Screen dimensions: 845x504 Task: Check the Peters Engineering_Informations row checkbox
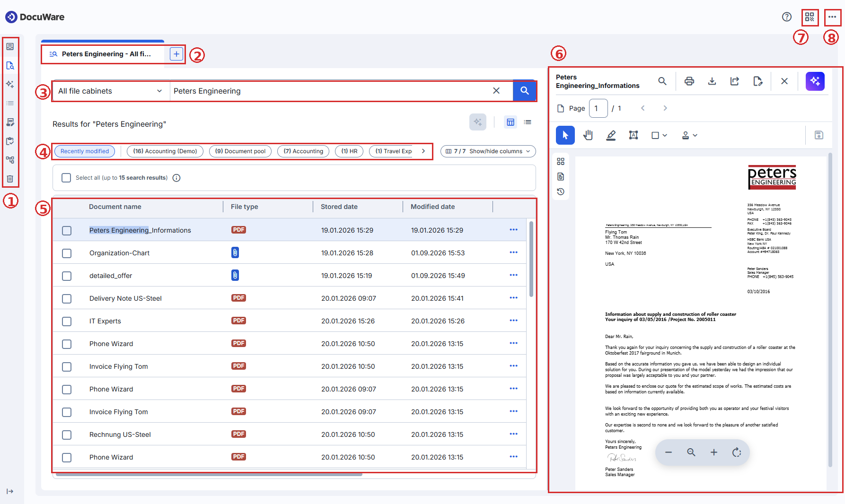[x=67, y=230]
